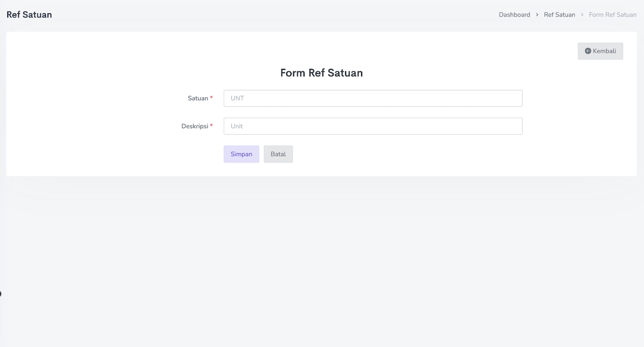Image resolution: width=644 pixels, height=347 pixels.
Task: Focus the Satuan input field with UNT placeholder
Action: point(373,99)
